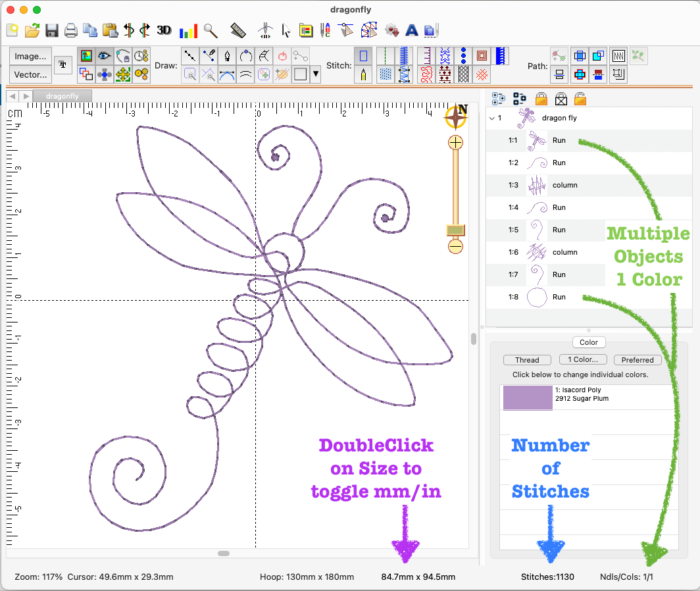This screenshot has height=591, width=700.
Task: Open the magnifying glass zoom tool
Action: coord(211,30)
